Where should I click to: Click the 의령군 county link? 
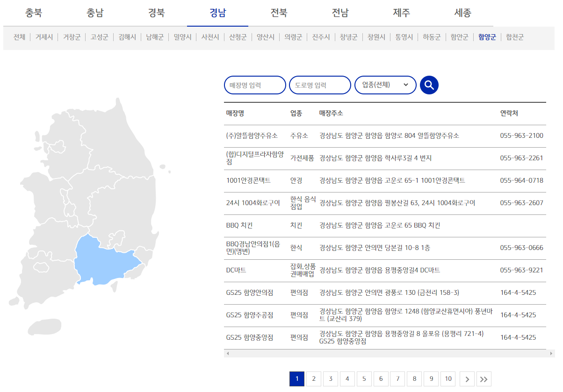click(293, 37)
